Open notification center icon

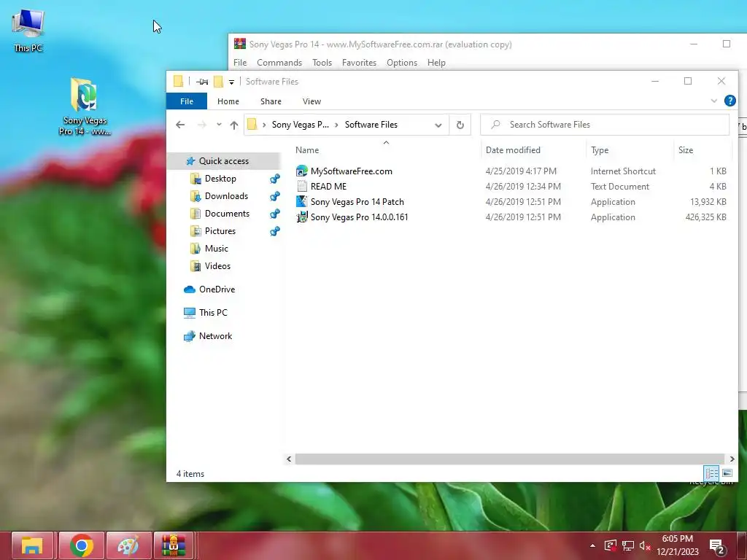point(717,546)
